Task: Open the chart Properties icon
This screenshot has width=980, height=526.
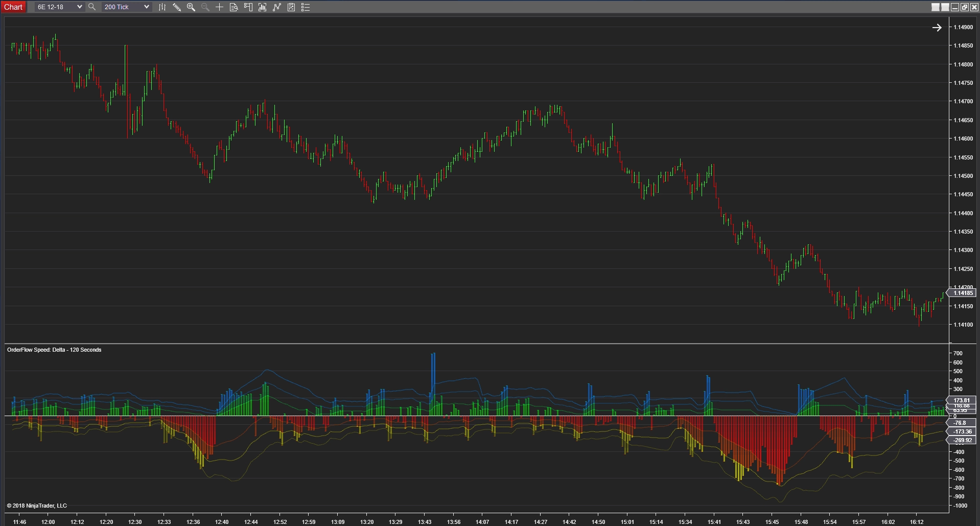Action: coord(291,7)
